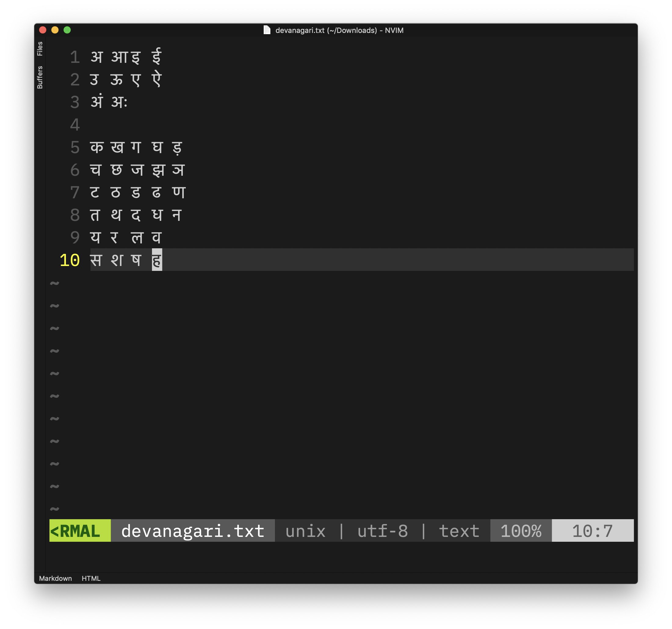Screen dimensions: 672x629
Task: Click devanagari.txt filename in statusline
Action: click(x=193, y=530)
